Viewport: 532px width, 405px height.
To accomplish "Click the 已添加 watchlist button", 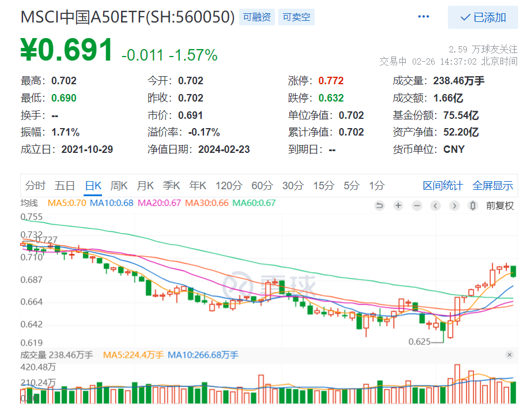I will tap(483, 17).
